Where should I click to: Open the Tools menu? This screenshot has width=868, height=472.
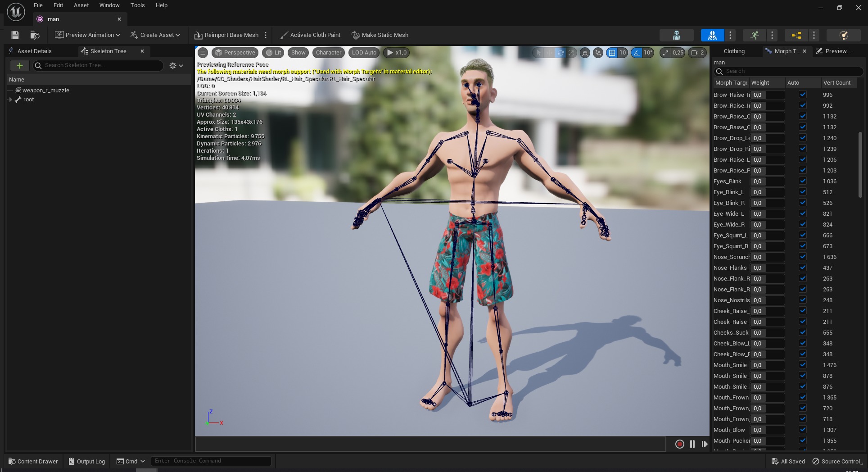point(138,5)
